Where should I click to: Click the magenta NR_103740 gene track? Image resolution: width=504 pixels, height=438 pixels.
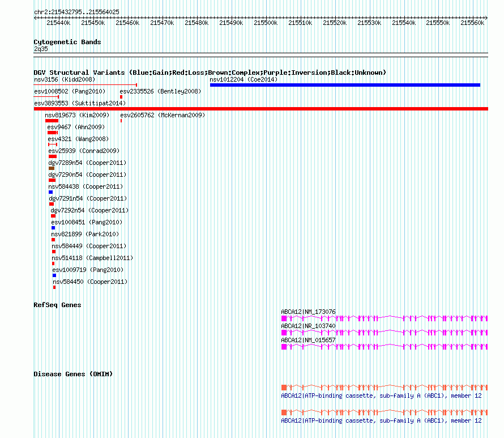pos(385,333)
